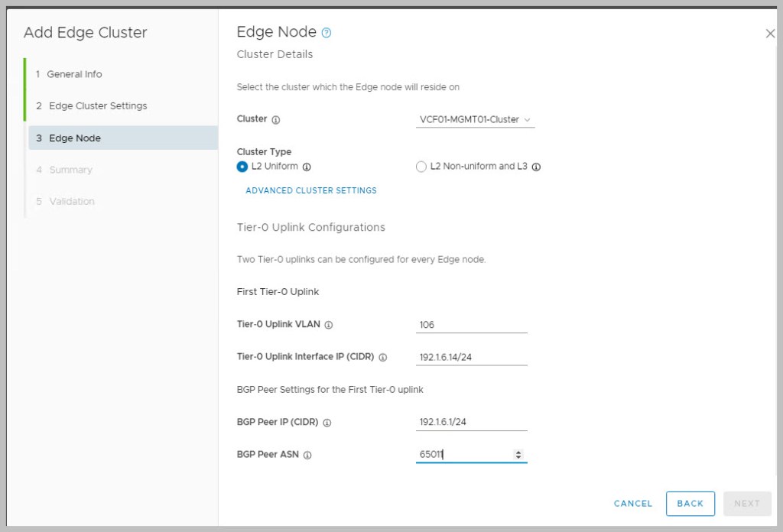Image resolution: width=783 pixels, height=532 pixels.
Task: Click info icon for L2 Non-uniform and L3
Action: [536, 167]
